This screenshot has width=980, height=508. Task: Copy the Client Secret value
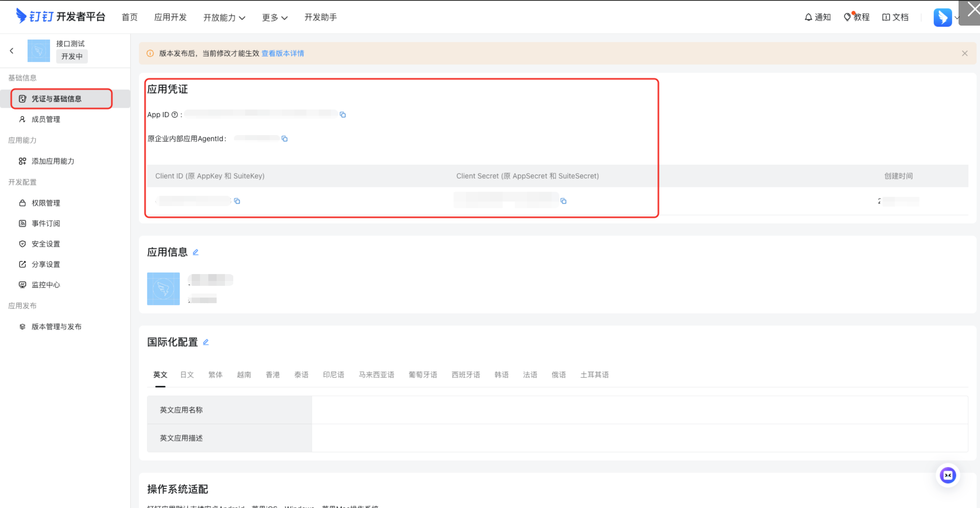click(563, 201)
